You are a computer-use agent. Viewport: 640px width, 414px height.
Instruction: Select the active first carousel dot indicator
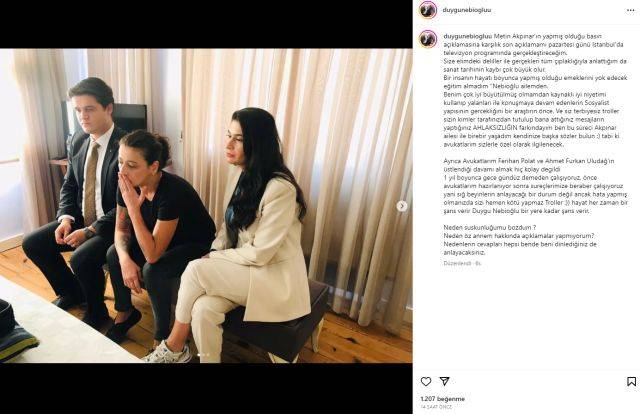(199, 355)
